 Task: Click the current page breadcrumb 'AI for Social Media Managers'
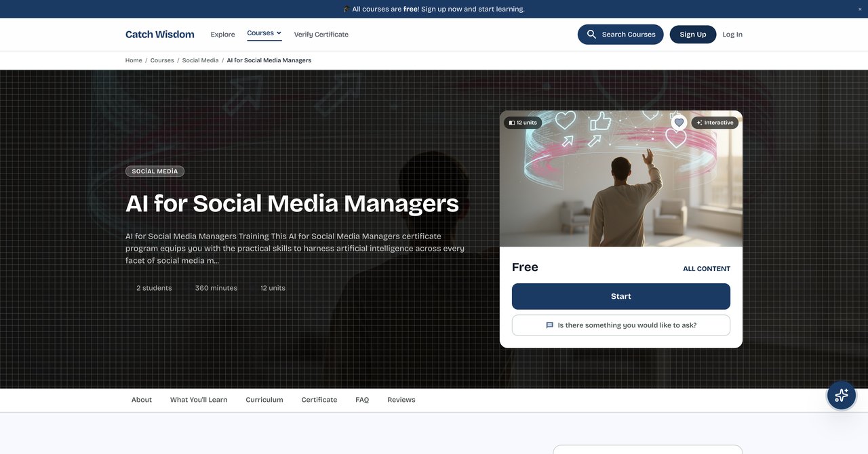pyautogui.click(x=269, y=60)
